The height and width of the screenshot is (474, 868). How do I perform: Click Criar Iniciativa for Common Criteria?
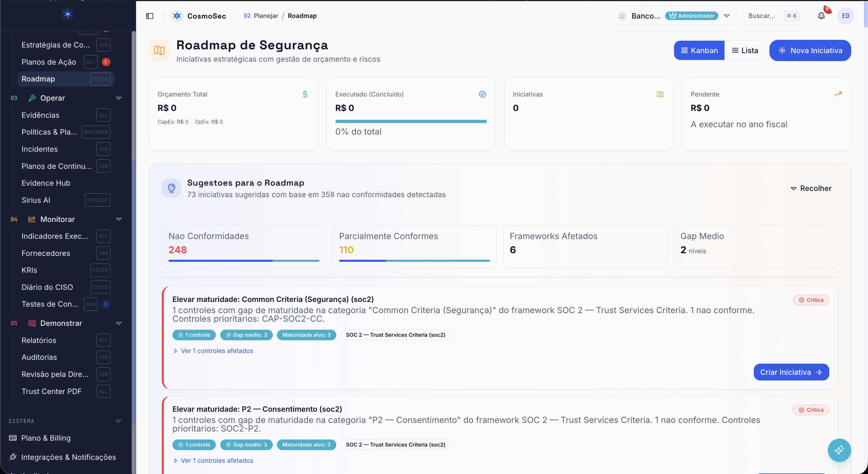tap(791, 372)
